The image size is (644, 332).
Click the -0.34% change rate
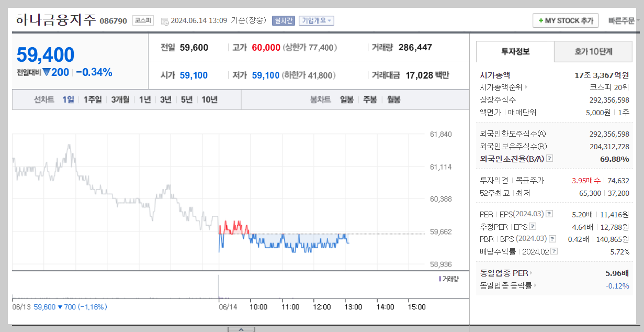(94, 72)
